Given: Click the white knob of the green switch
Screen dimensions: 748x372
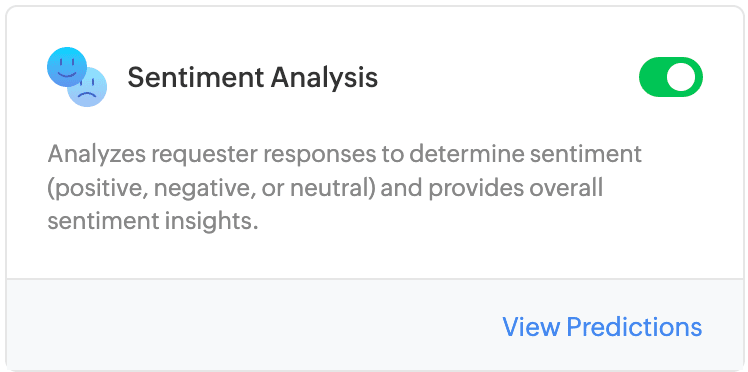Looking at the screenshot, I should [681, 77].
